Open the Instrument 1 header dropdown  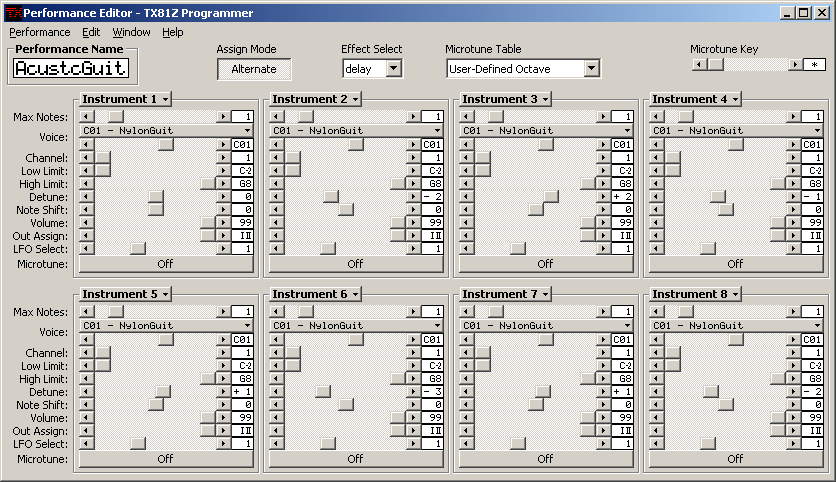tap(125, 99)
